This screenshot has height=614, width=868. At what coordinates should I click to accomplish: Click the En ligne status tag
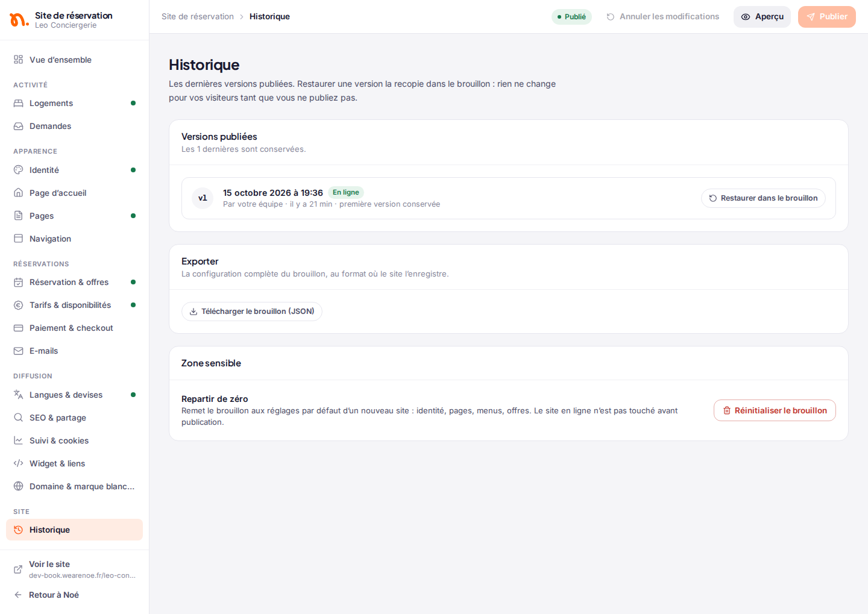click(346, 193)
